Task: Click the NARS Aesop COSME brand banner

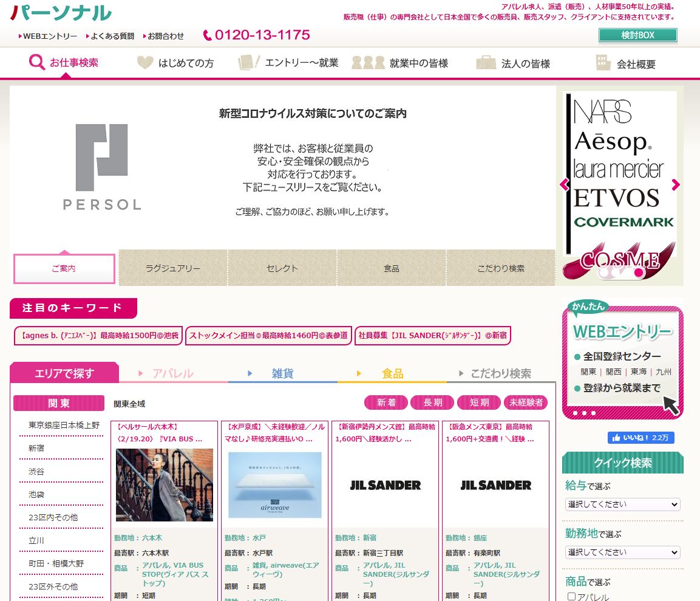Action: coord(620,185)
